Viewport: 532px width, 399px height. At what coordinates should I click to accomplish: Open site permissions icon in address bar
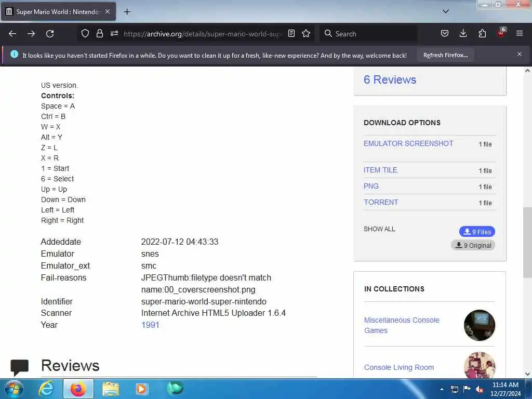[114, 33]
